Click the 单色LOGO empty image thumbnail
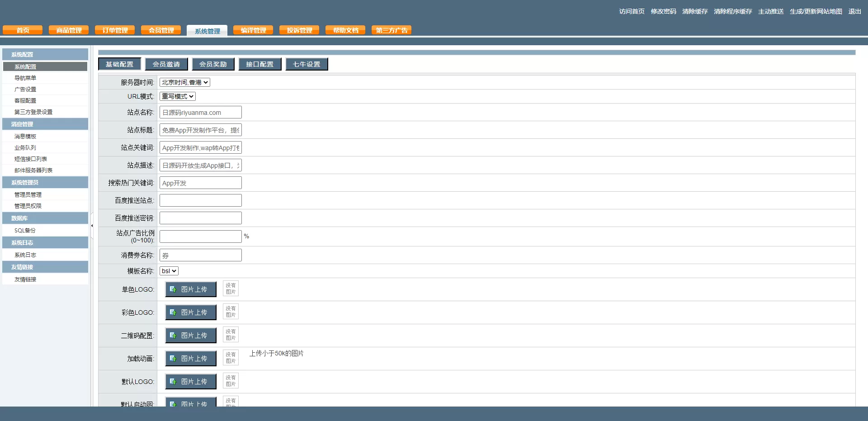This screenshot has width=868, height=421. click(231, 289)
